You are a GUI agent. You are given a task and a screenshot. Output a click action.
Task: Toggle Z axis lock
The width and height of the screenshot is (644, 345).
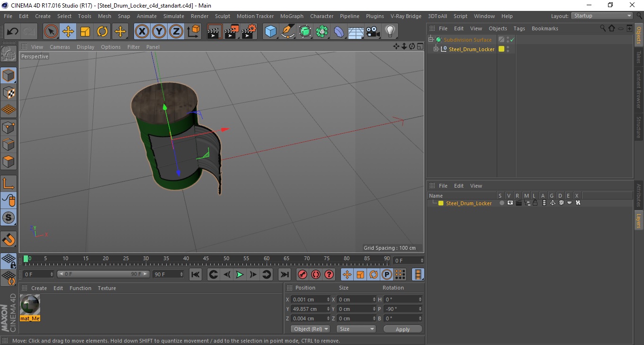tap(176, 32)
